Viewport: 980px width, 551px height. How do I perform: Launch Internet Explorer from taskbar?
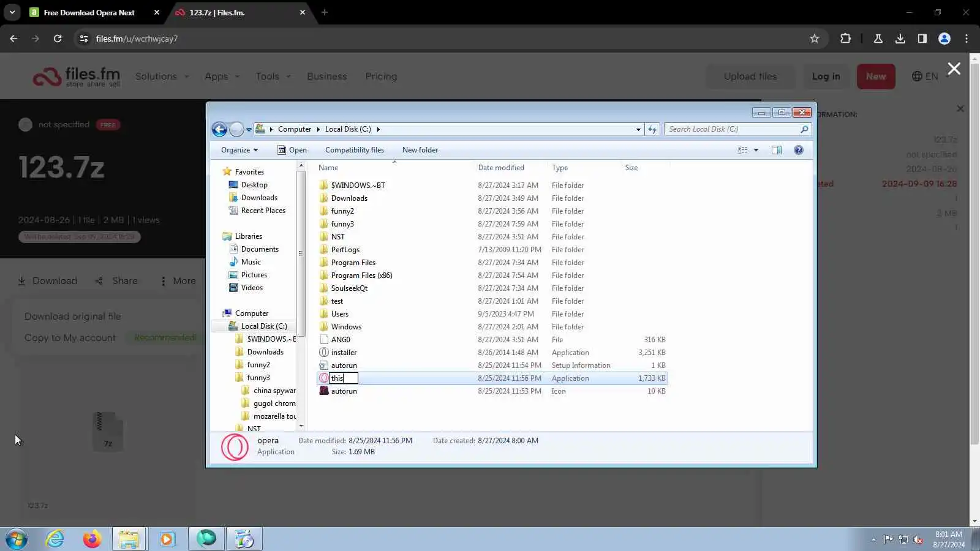pyautogui.click(x=55, y=539)
